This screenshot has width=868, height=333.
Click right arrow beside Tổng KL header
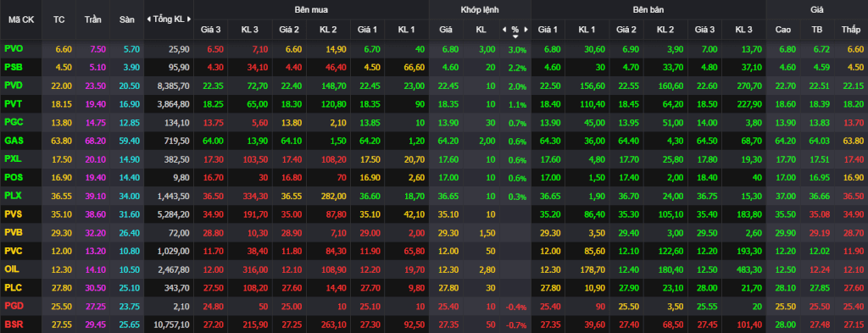point(189,19)
